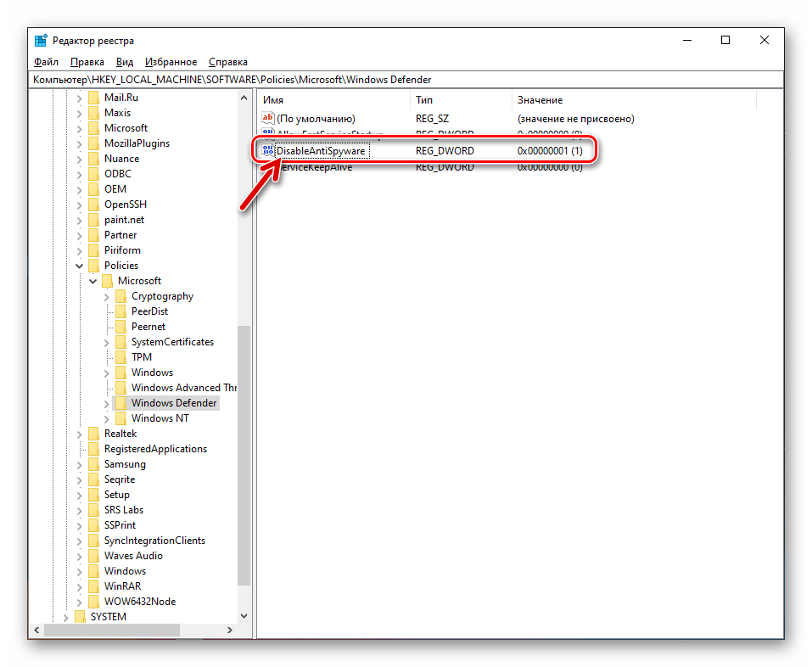
Task: Click the tree pane vertical scrollbar thumb
Action: pos(244,456)
